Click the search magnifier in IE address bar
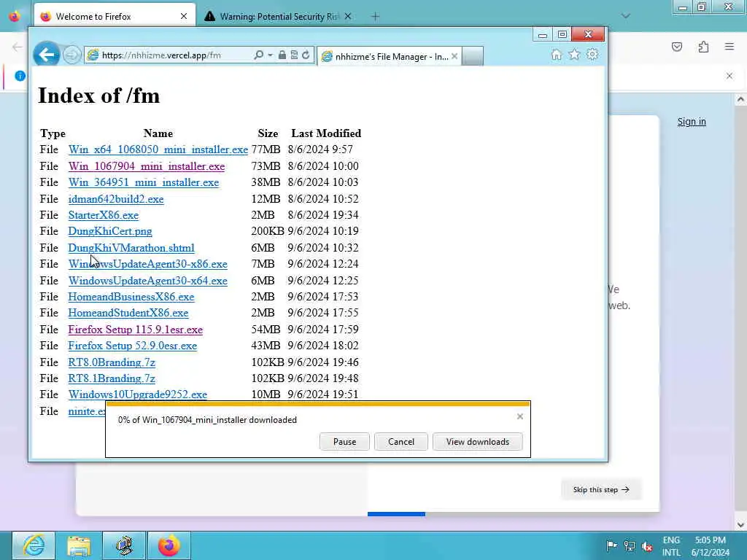 pos(259,55)
